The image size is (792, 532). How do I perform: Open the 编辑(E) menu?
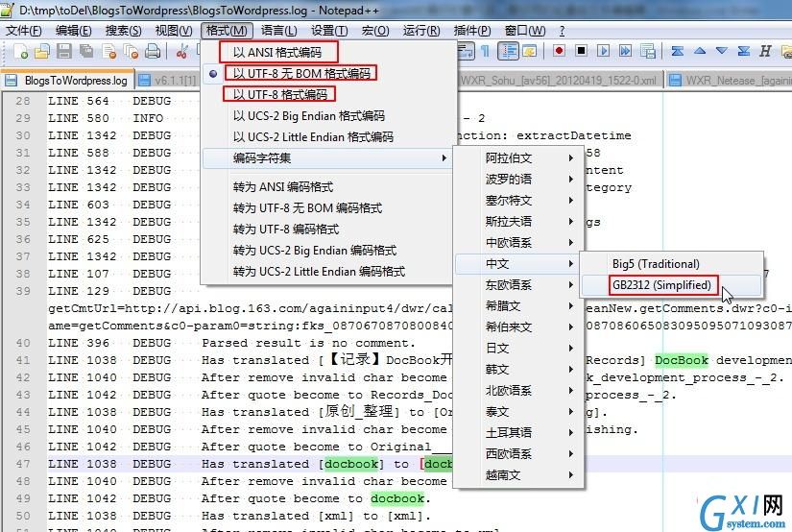tap(73, 31)
